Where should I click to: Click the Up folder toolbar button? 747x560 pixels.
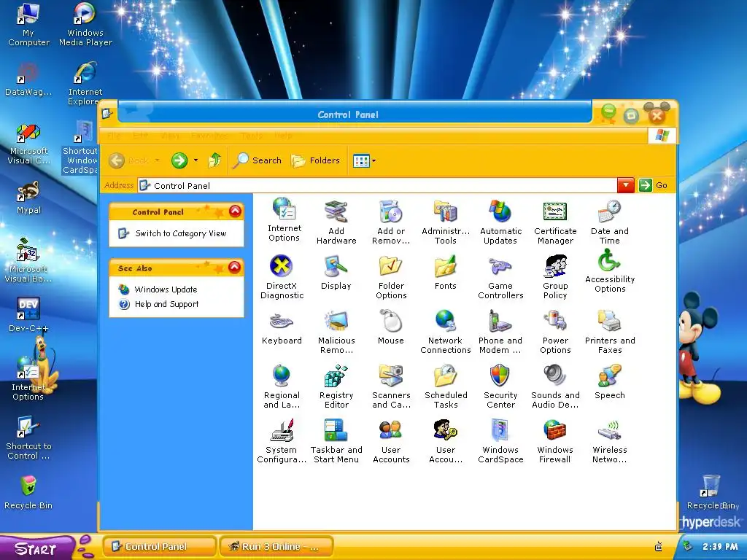click(215, 160)
